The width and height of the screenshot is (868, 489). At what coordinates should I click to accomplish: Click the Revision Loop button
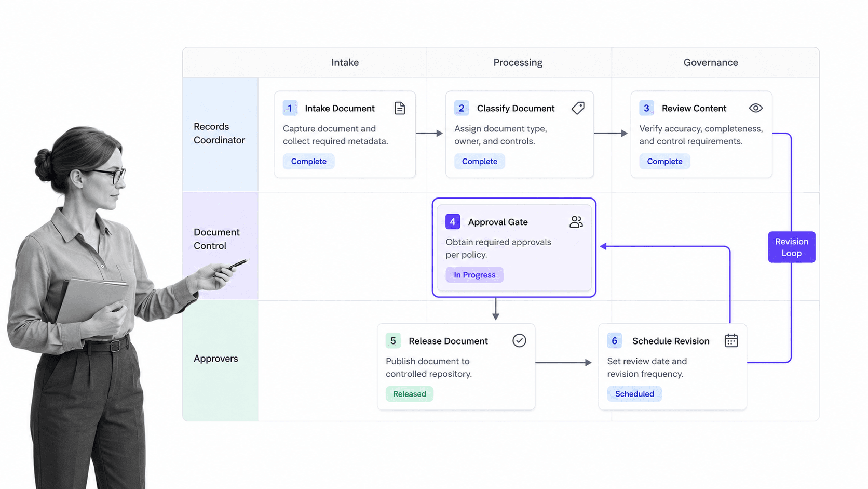pos(792,247)
